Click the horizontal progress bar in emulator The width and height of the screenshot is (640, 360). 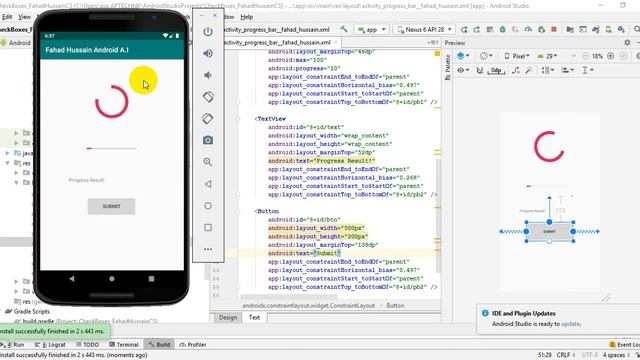point(111,148)
